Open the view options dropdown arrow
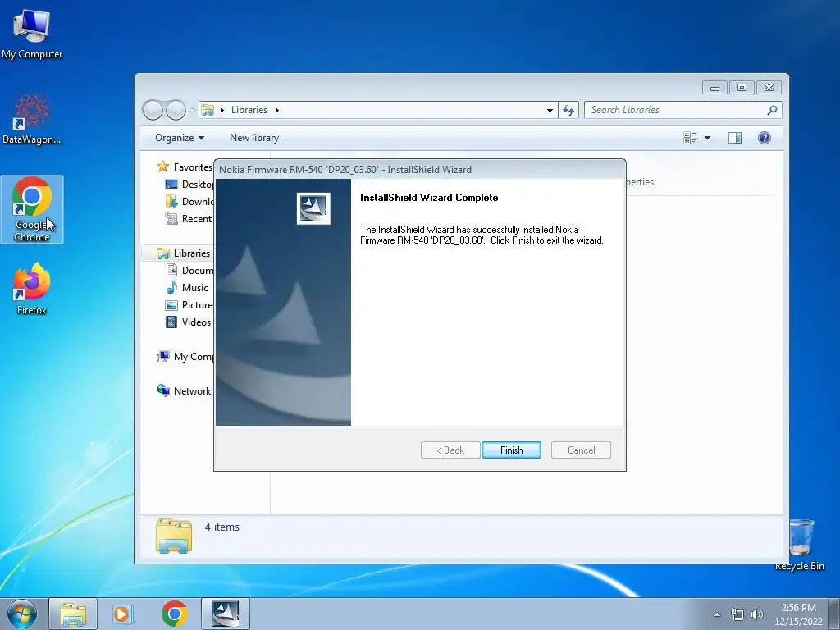Image resolution: width=840 pixels, height=630 pixels. pos(708,138)
